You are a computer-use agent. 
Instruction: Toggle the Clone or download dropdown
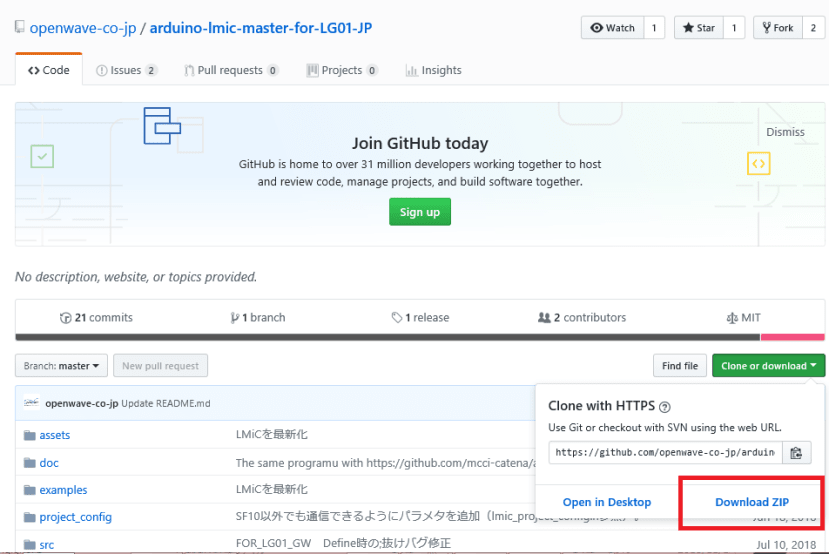click(x=769, y=366)
